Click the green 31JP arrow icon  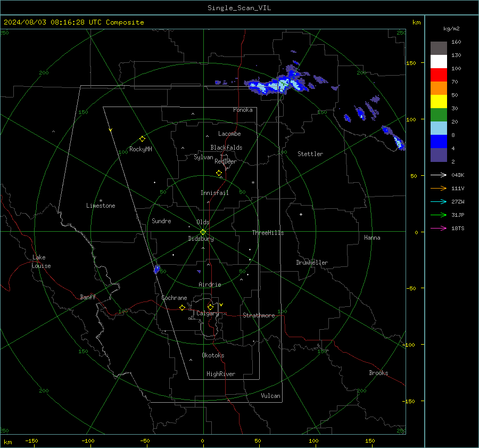[439, 215]
